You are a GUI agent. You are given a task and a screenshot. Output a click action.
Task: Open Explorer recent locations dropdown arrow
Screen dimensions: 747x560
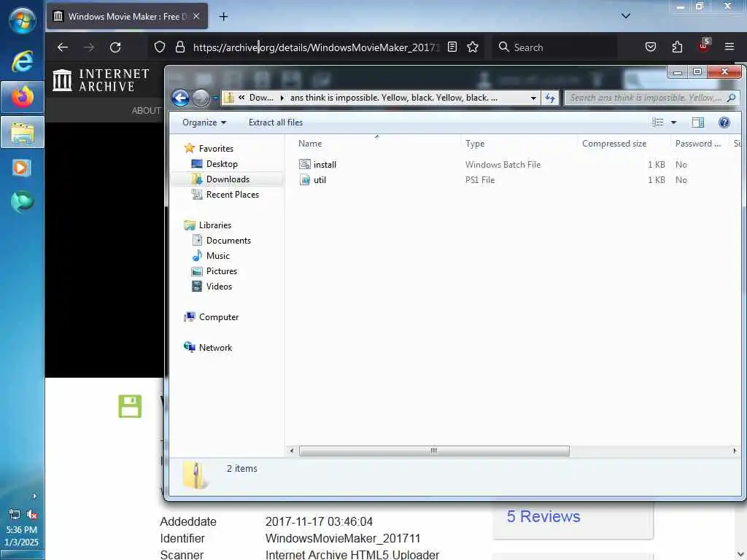(215, 98)
